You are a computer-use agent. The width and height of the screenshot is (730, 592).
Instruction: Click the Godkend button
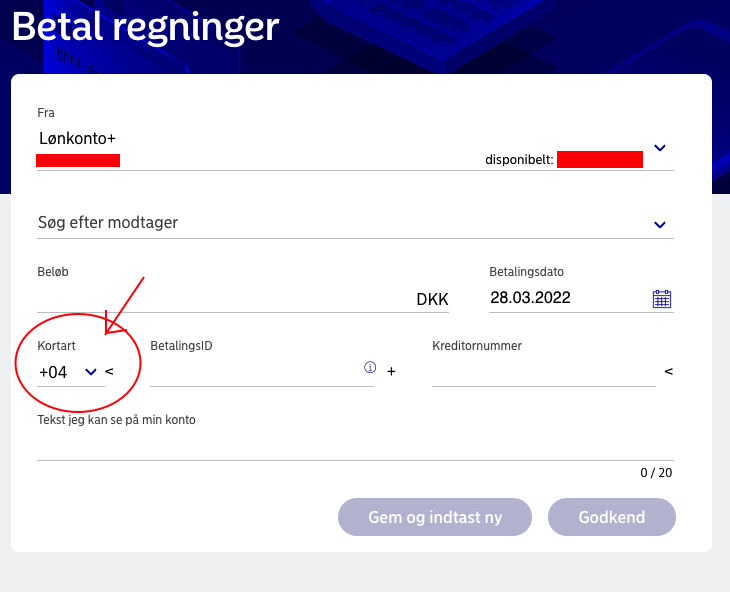(x=612, y=517)
